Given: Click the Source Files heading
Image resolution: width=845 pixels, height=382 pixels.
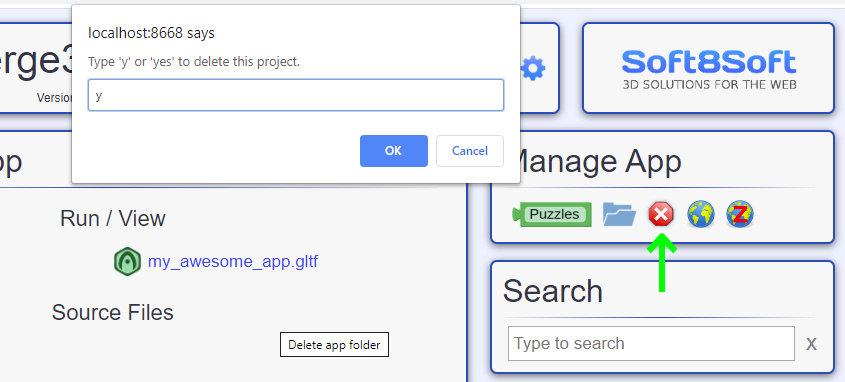Looking at the screenshot, I should tap(113, 312).
